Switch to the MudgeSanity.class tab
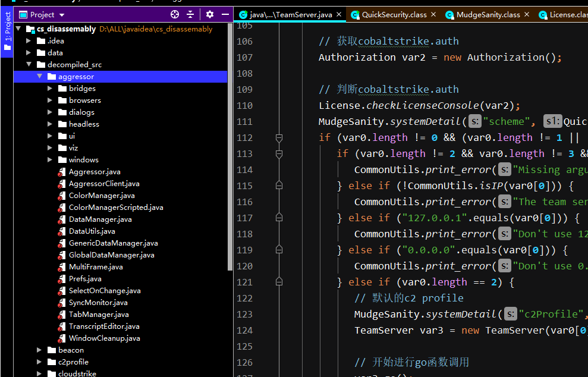588x377 pixels. (x=488, y=15)
